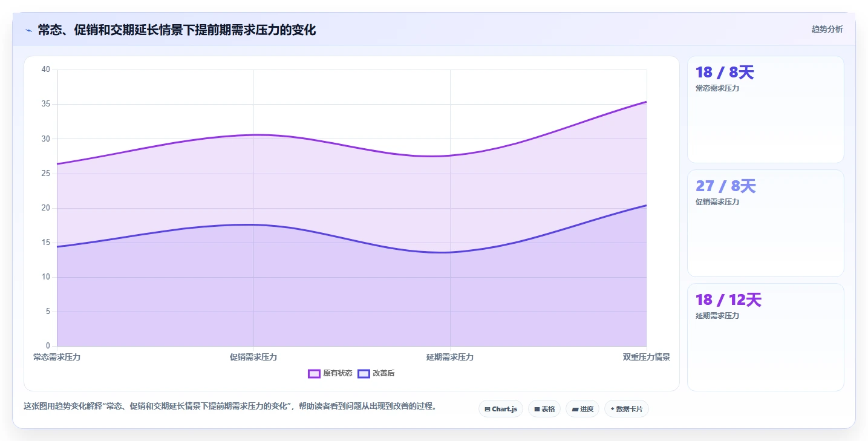Click the 趋势分析 label in the header
Viewport: 868px width, 441px height.
click(x=827, y=29)
